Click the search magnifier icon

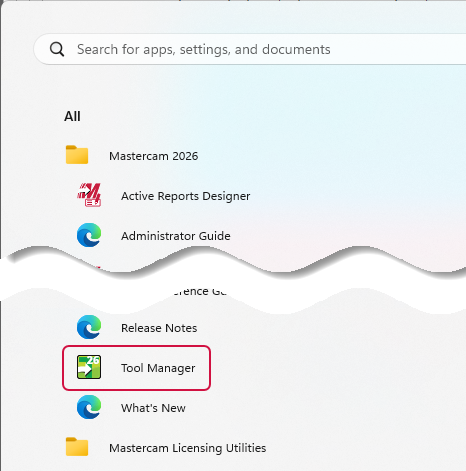tap(57, 50)
